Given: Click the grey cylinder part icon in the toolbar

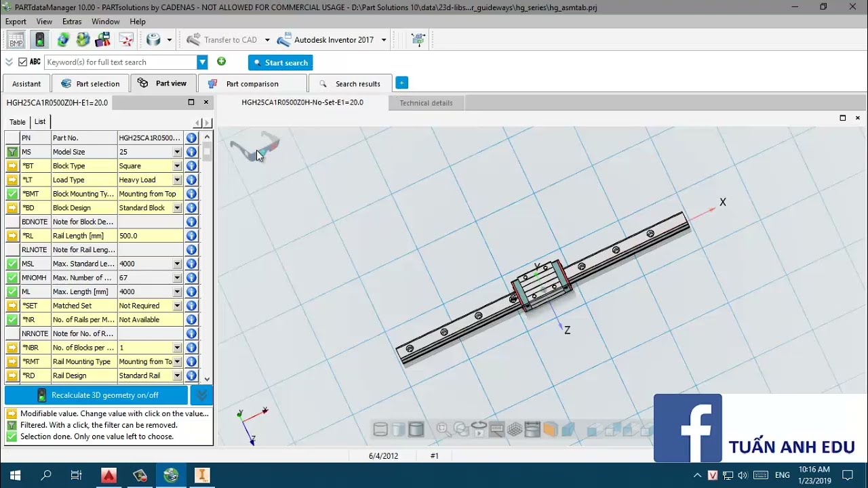Looking at the screenshot, I should click(154, 40).
